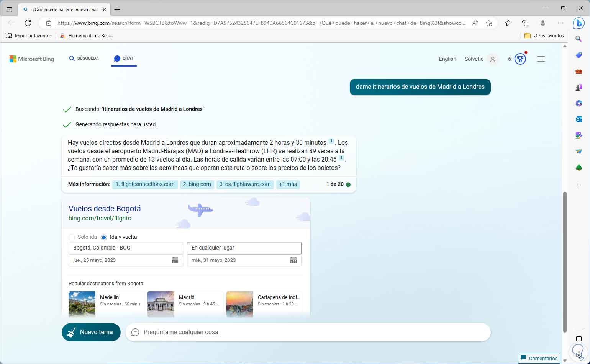Open the Shopping tag sidebar icon

579,55
